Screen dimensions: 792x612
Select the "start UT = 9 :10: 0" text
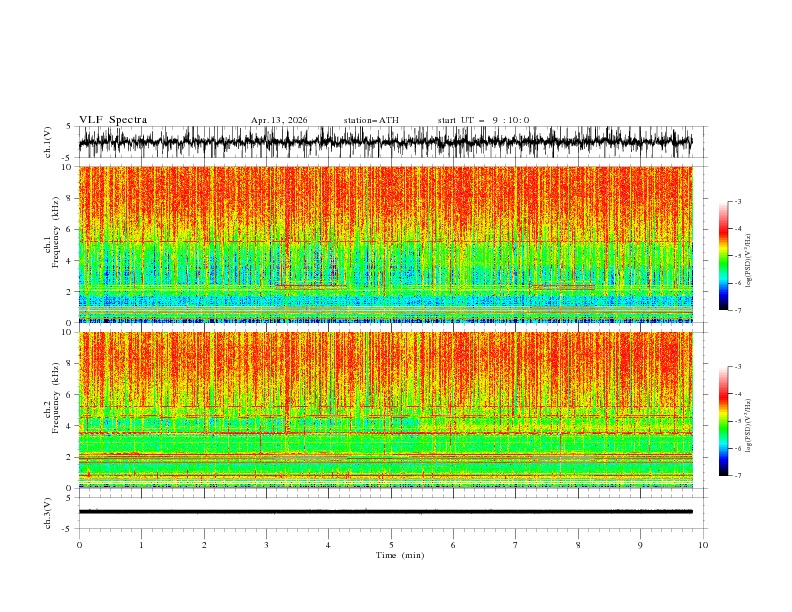483,120
